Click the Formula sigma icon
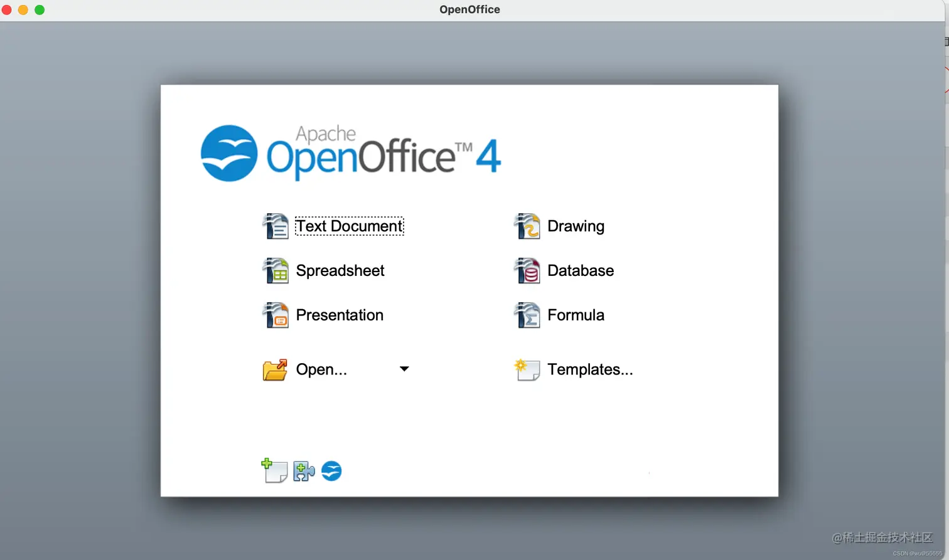Image resolution: width=949 pixels, height=560 pixels. tap(527, 315)
